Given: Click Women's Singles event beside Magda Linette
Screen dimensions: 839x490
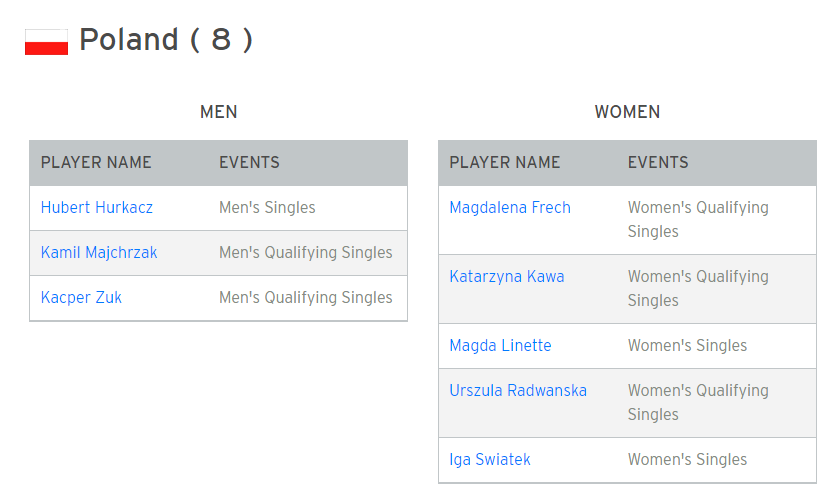Looking at the screenshot, I should pos(687,346).
